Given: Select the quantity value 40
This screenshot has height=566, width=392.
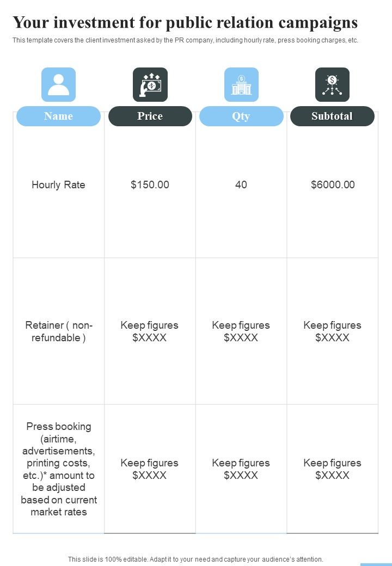Looking at the screenshot, I should tap(241, 185).
